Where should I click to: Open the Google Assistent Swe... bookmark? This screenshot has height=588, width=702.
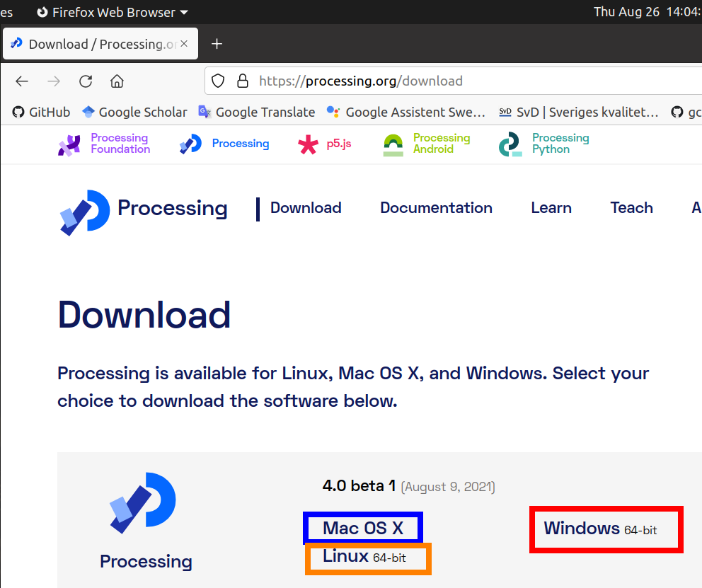[x=406, y=112]
